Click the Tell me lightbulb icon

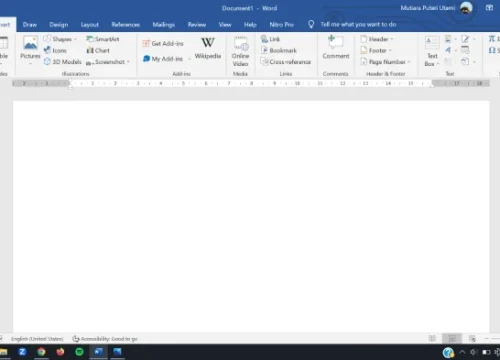click(x=311, y=24)
